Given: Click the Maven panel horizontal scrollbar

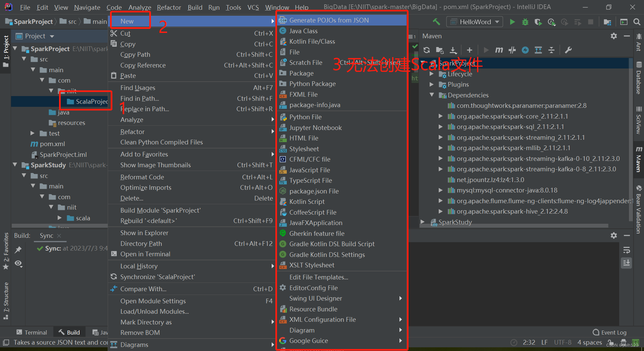Looking at the screenshot, I should (514, 226).
